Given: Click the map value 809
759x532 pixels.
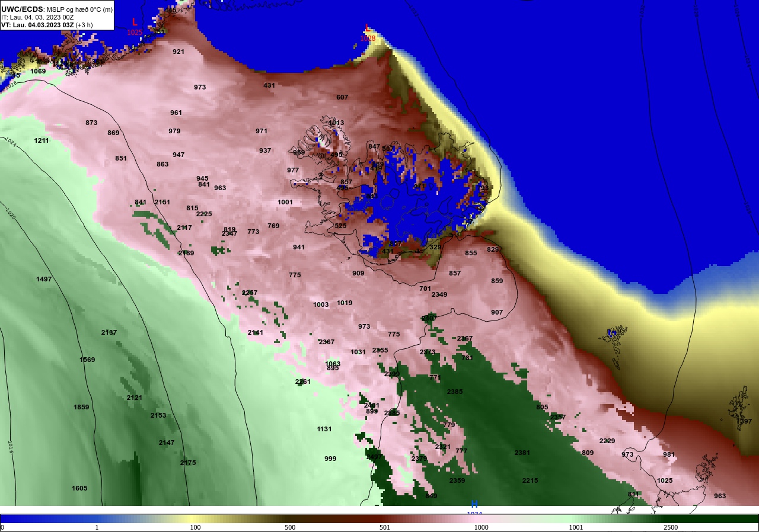Looking at the screenshot, I should pyautogui.click(x=588, y=453).
